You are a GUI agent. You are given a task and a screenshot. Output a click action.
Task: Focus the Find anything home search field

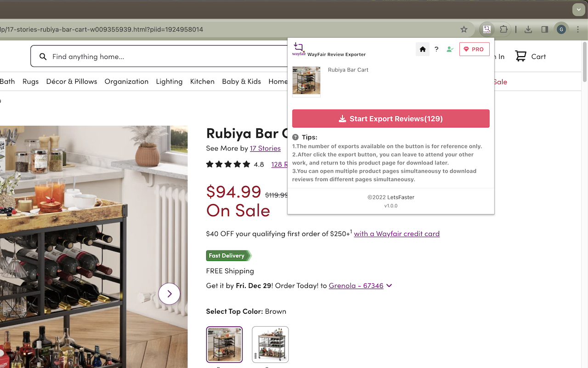click(158, 57)
